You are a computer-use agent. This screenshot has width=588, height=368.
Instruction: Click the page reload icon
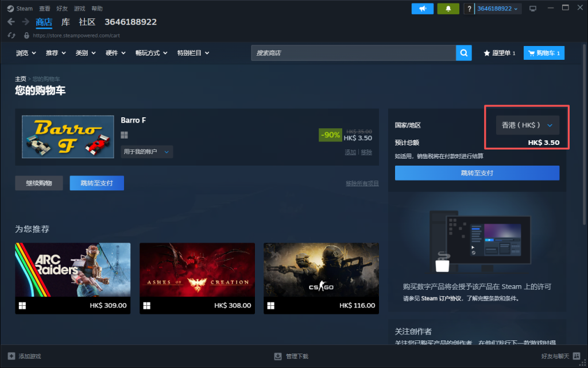[11, 35]
